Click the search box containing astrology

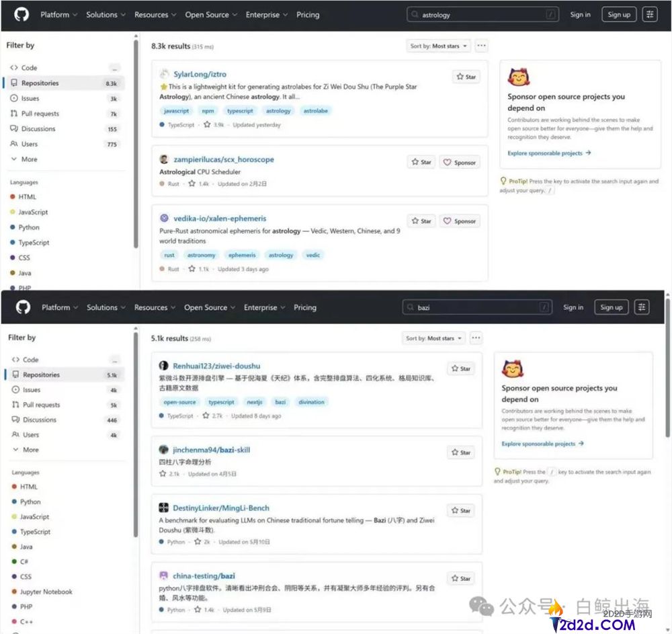[x=482, y=15]
